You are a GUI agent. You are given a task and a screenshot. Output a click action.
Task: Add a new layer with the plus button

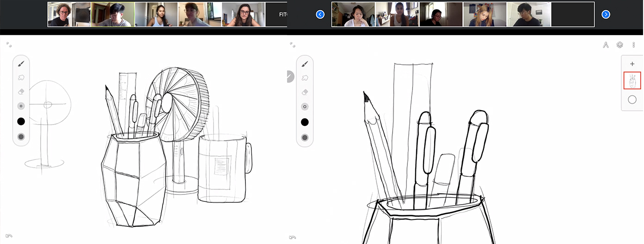click(632, 64)
